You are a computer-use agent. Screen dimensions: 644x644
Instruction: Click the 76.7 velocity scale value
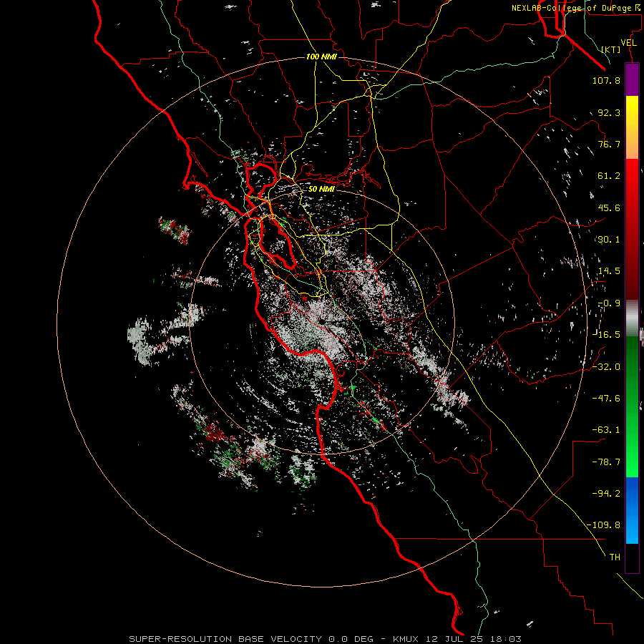pos(609,144)
